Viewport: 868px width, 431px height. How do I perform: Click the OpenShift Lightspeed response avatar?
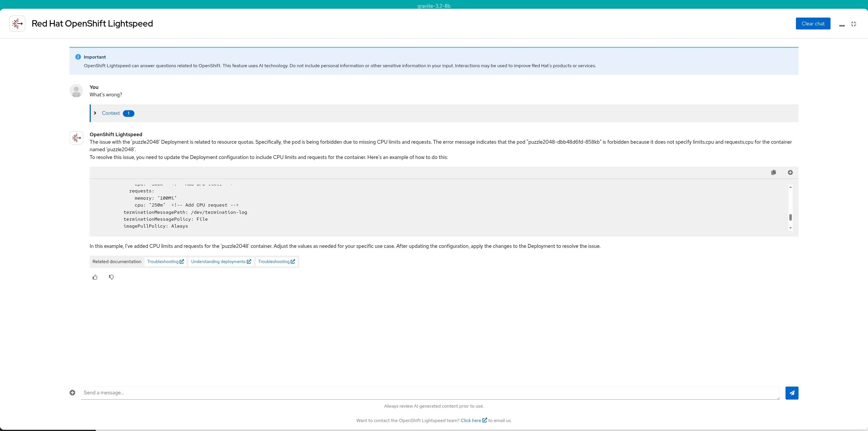click(x=76, y=138)
